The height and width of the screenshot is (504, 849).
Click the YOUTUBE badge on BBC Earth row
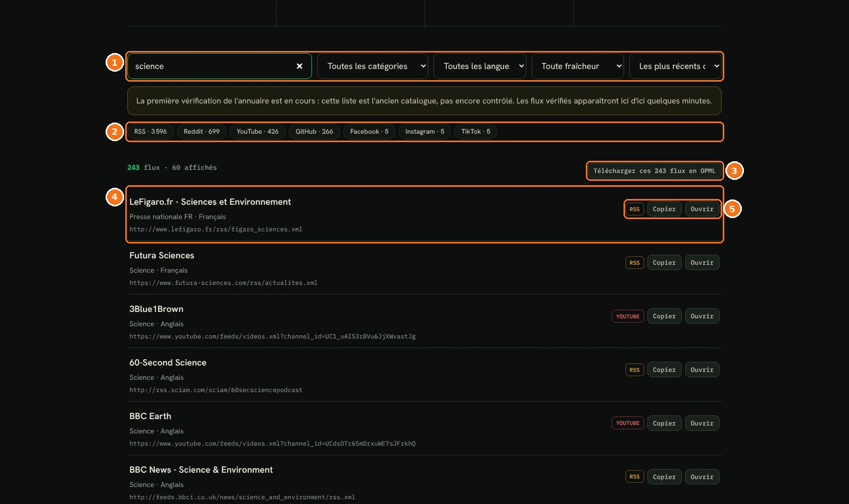pos(628,423)
